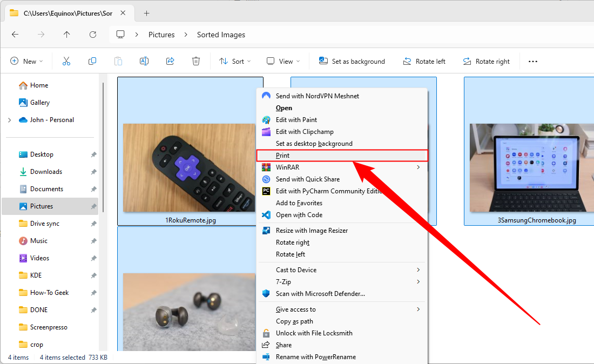Select Rotate right in context menu
594x364 pixels.
tap(342, 242)
